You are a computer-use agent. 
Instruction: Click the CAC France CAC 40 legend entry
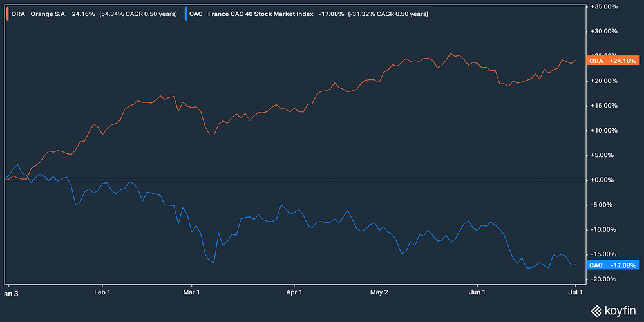308,14
